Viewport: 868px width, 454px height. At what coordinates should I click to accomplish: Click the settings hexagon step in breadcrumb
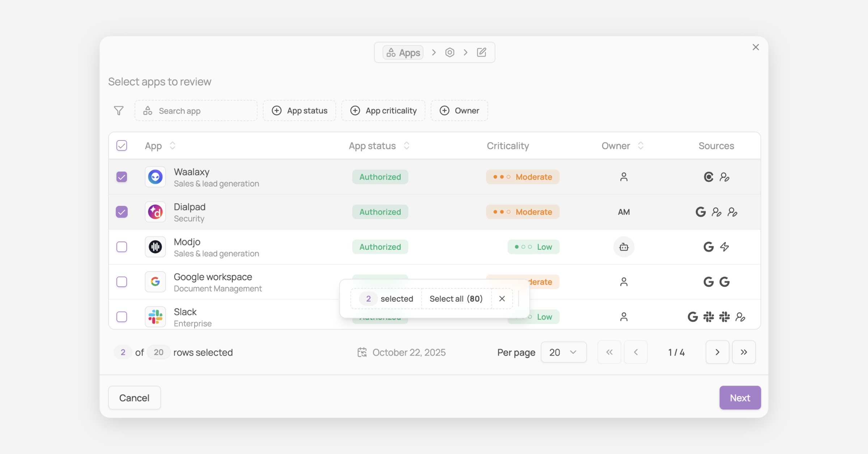click(x=450, y=52)
